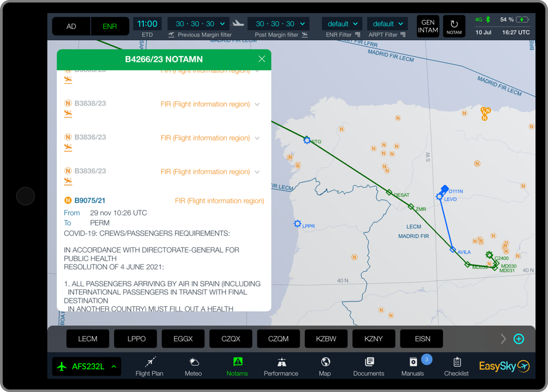Select the LPPR airport marker on the map
Screen dimensions: 548x392
pyautogui.click(x=298, y=224)
